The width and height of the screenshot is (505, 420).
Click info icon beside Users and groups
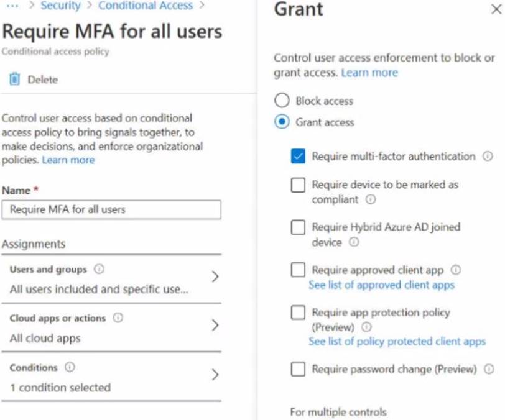99,269
